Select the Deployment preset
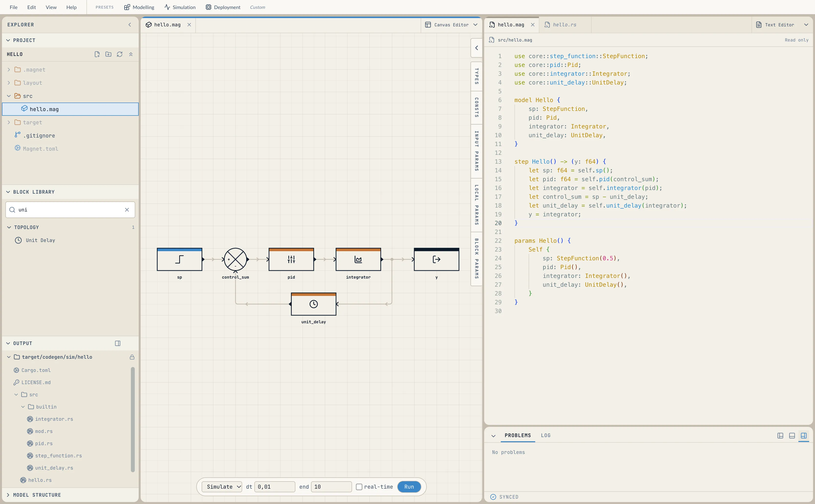The height and width of the screenshot is (504, 815). [x=223, y=7]
